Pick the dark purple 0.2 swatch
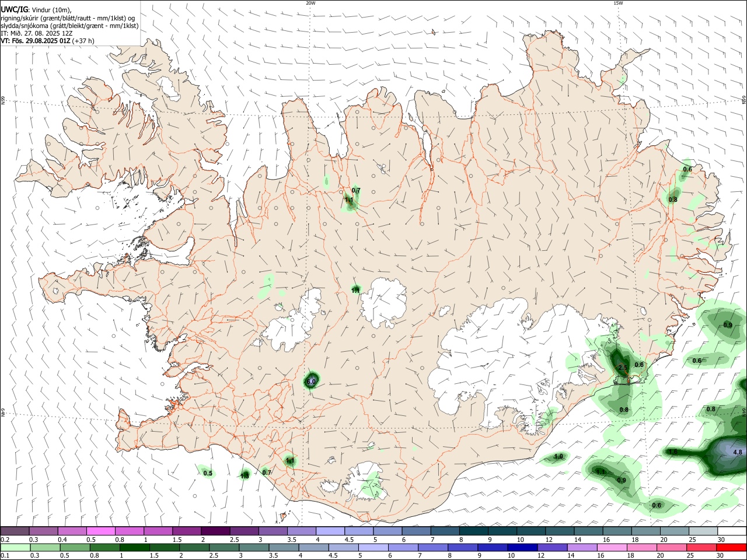This screenshot has height=560, width=747. tap(15, 531)
